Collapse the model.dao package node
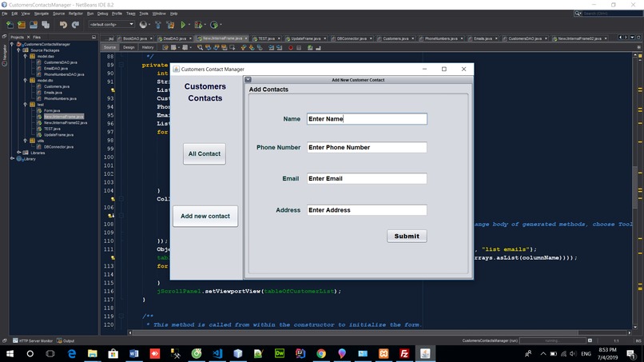The image size is (644, 362). (25, 56)
